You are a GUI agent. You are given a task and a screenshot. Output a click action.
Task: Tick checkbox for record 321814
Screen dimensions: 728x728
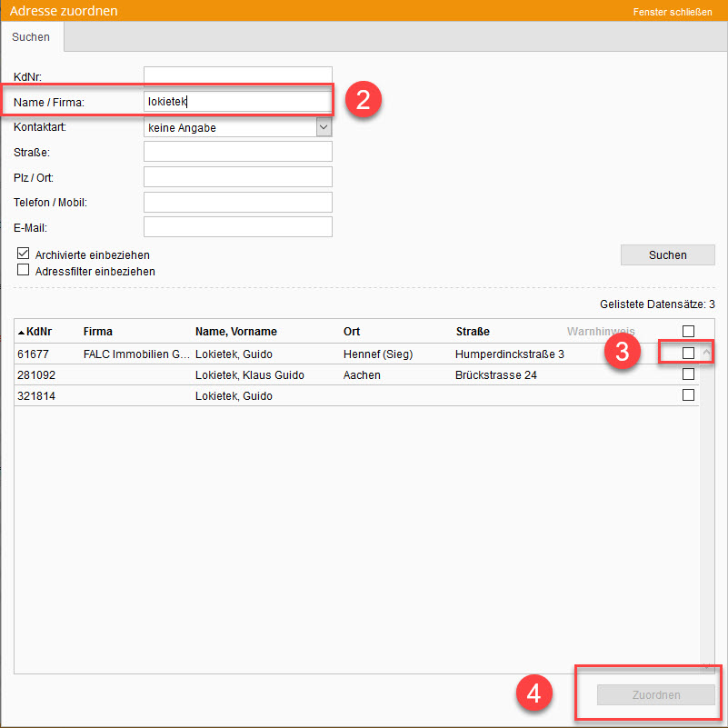[x=688, y=395]
